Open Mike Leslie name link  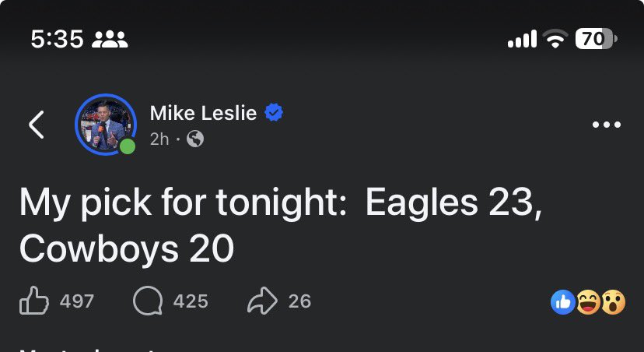[203, 113]
